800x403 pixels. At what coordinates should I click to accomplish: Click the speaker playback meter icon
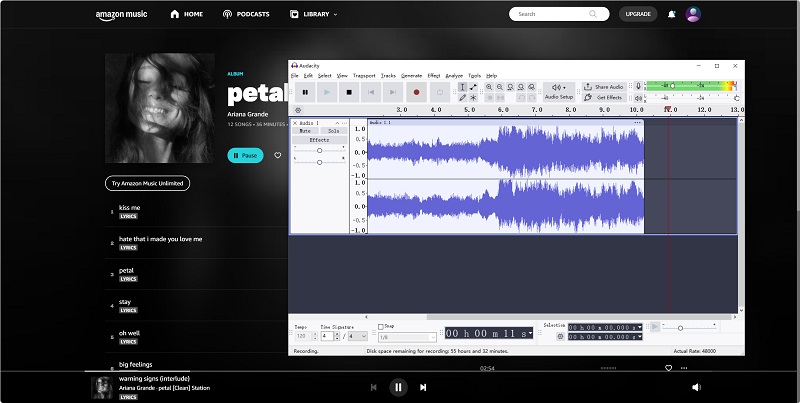coord(638,98)
